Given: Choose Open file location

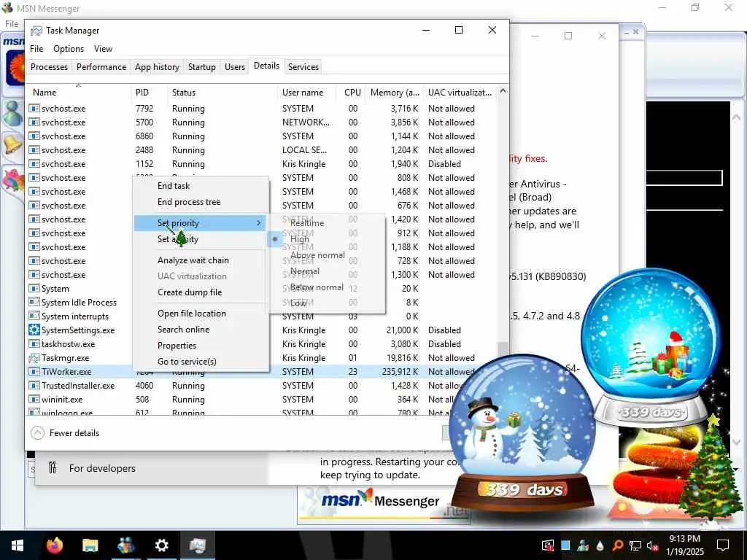Looking at the screenshot, I should coord(201,314).
